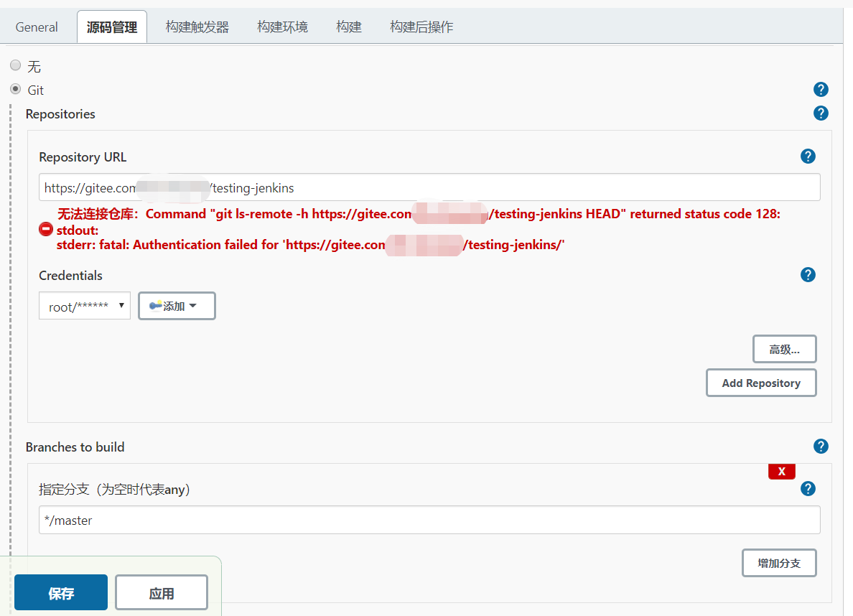Image resolution: width=853 pixels, height=616 pixels.
Task: Click the 增加分支 button
Action: [779, 563]
